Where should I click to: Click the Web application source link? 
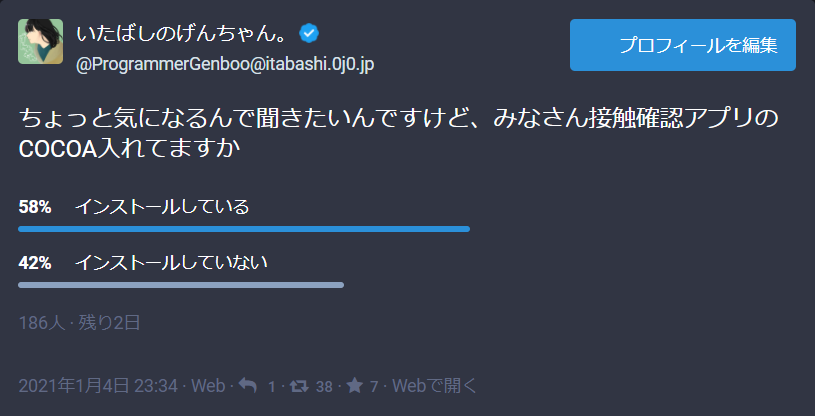click(x=208, y=386)
